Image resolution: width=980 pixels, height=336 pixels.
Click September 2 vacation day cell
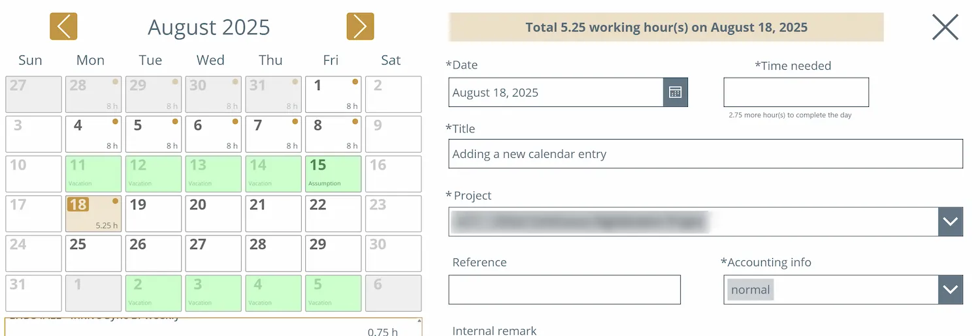click(x=154, y=293)
